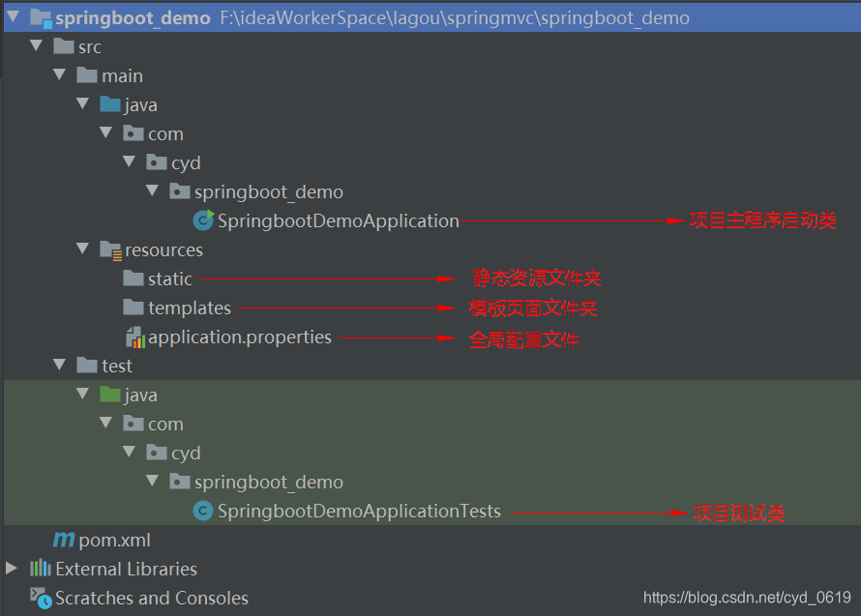Click the resources root folder icon
This screenshot has height=616, width=861.
point(111,250)
